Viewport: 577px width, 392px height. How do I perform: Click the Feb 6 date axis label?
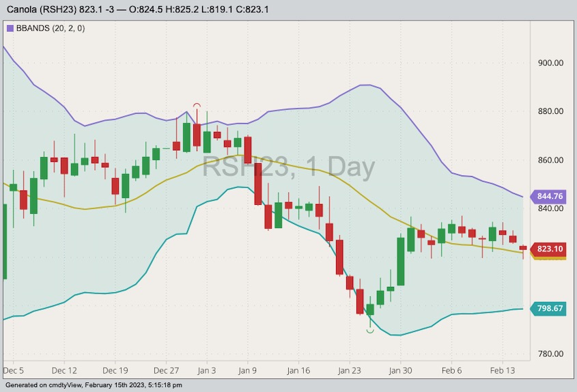pos(451,370)
